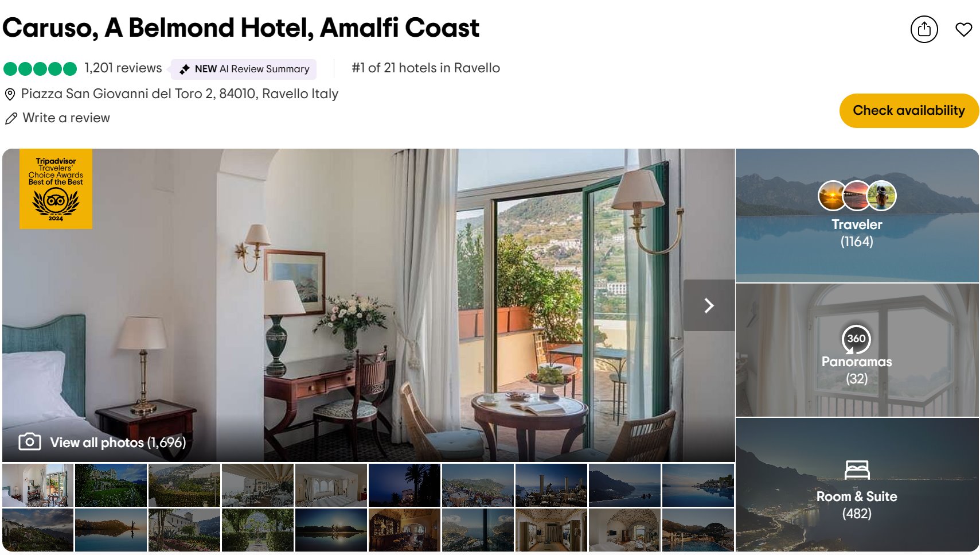Click the Travelers' Choice Awards badge

click(56, 189)
